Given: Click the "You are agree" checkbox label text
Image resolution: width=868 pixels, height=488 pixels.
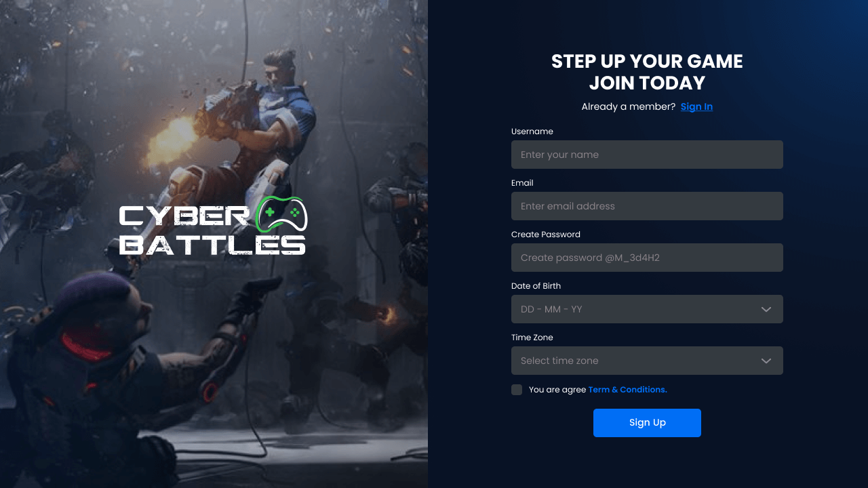Looking at the screenshot, I should pos(557,390).
